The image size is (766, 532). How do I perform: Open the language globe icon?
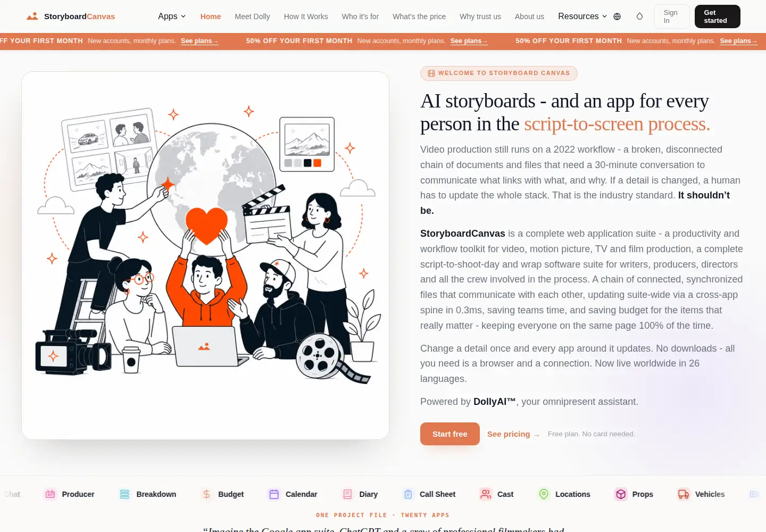tap(617, 16)
